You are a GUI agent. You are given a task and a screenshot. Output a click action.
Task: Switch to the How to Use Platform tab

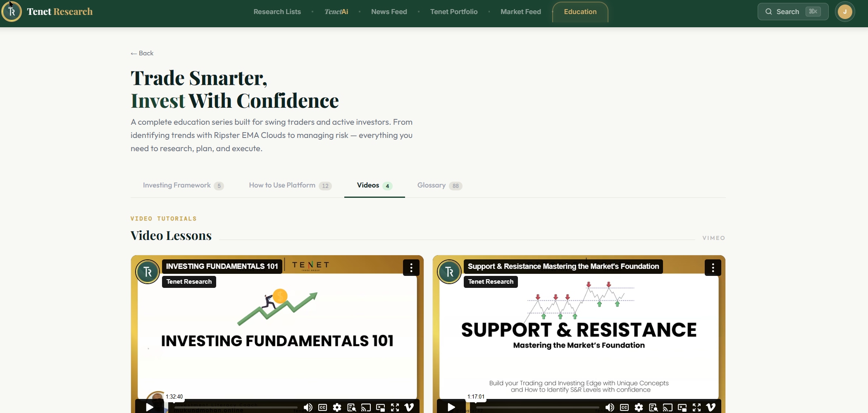pos(290,185)
